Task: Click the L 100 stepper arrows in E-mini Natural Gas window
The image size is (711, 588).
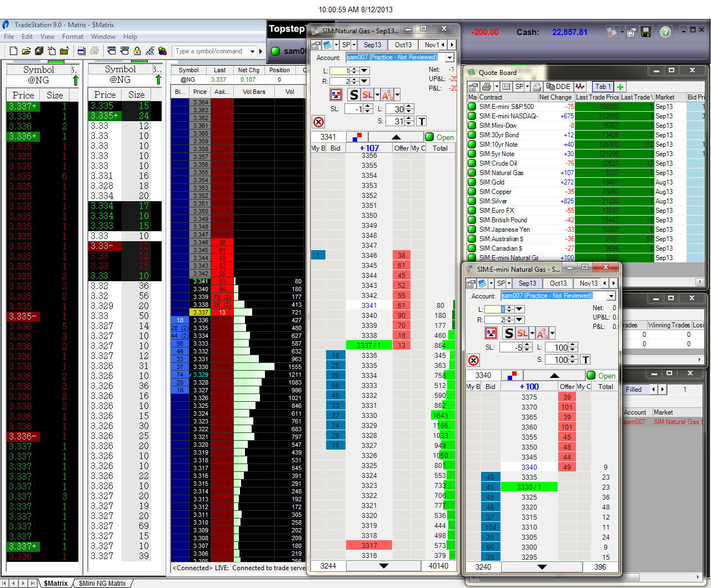Action: (x=573, y=347)
